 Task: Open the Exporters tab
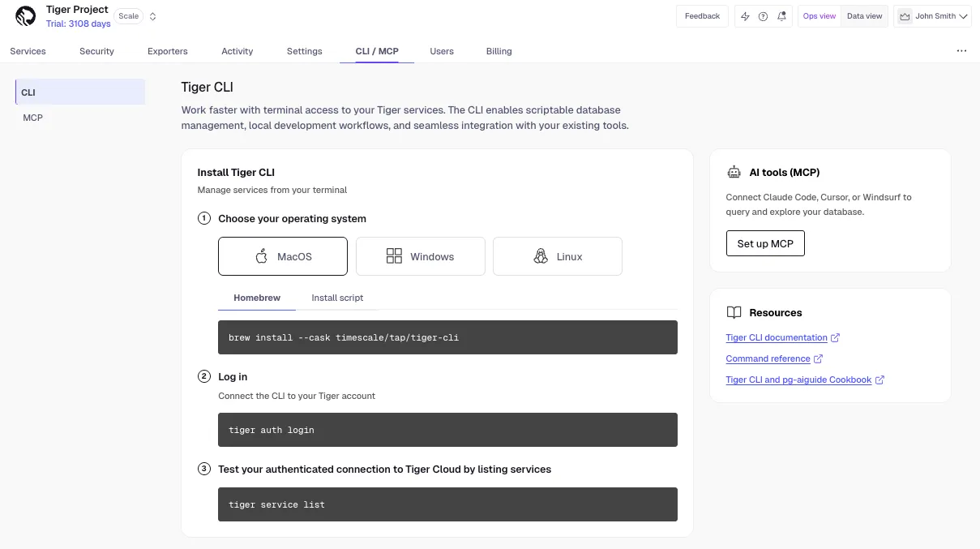[168, 51]
